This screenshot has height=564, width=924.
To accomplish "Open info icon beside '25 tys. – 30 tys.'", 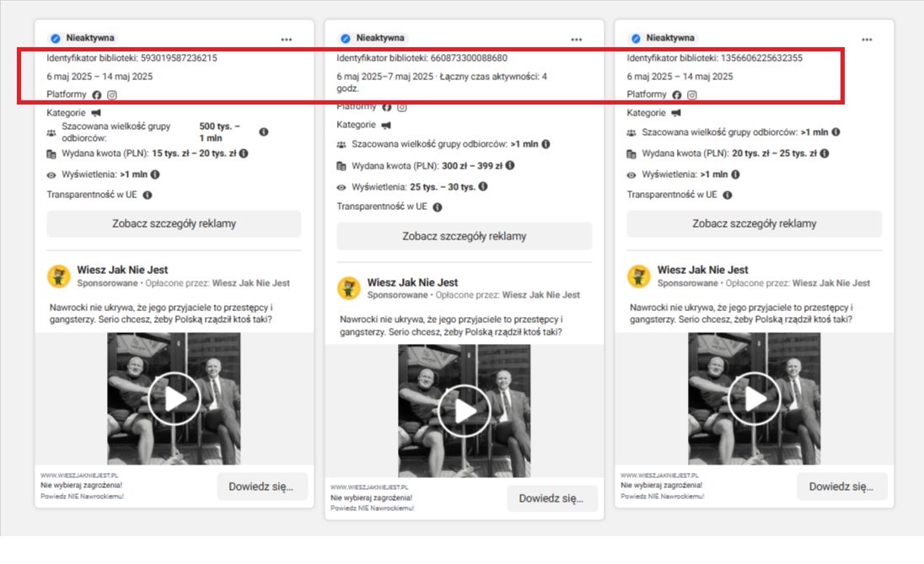I will pos(482,186).
